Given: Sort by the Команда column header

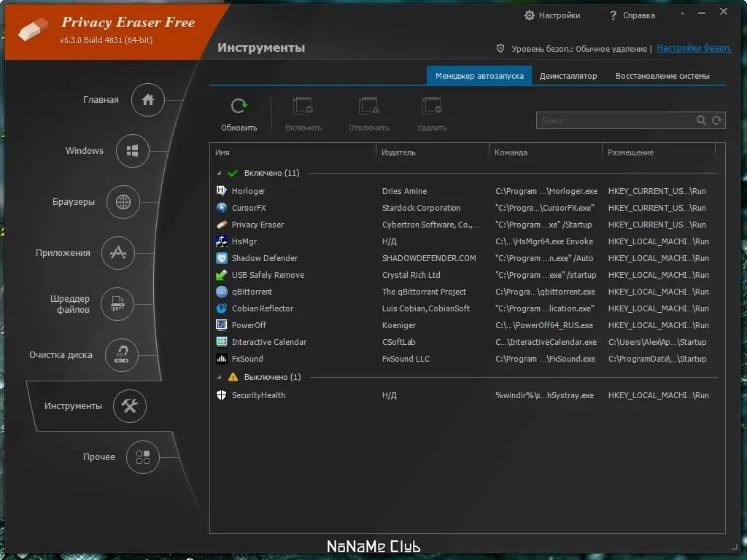Looking at the screenshot, I should (x=546, y=152).
